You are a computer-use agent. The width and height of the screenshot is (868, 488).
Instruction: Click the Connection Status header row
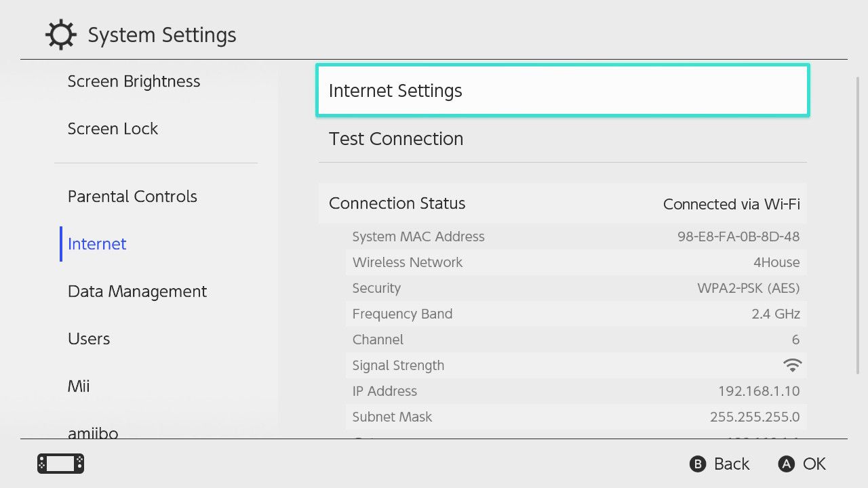pyautogui.click(x=561, y=203)
